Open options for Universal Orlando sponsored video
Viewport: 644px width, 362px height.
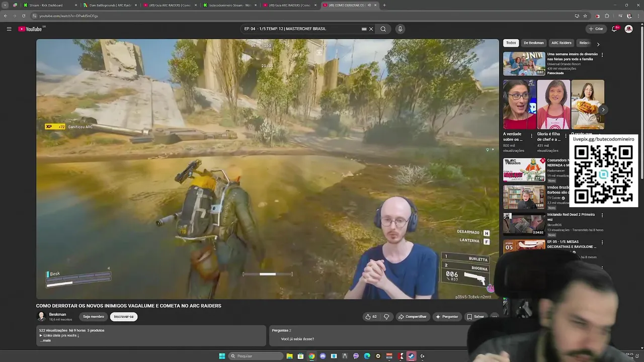(602, 54)
